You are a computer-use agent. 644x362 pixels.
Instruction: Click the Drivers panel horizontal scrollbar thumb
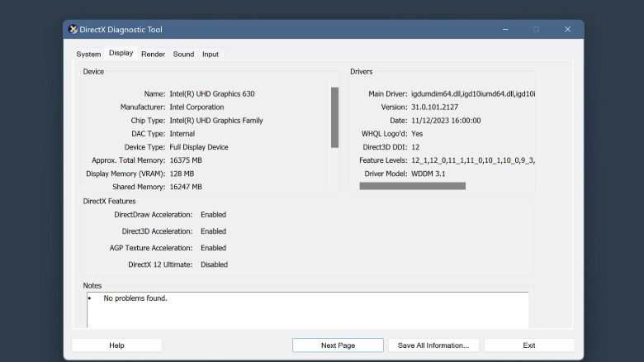(x=412, y=186)
